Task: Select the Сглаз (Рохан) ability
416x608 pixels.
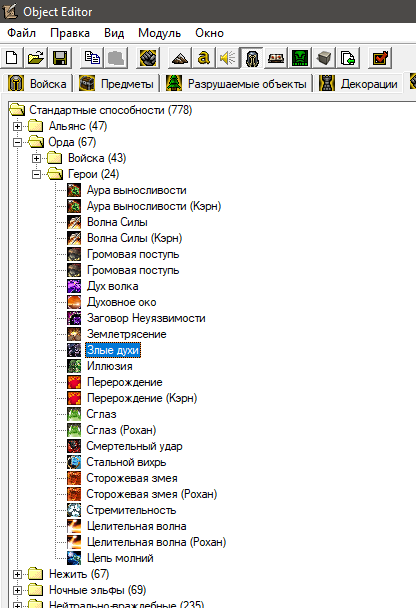Action: point(121,430)
